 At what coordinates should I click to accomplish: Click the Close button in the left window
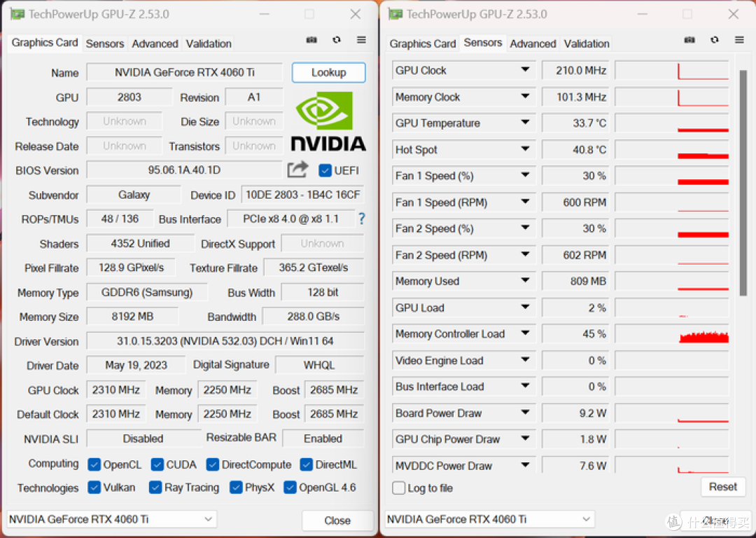coord(337,520)
